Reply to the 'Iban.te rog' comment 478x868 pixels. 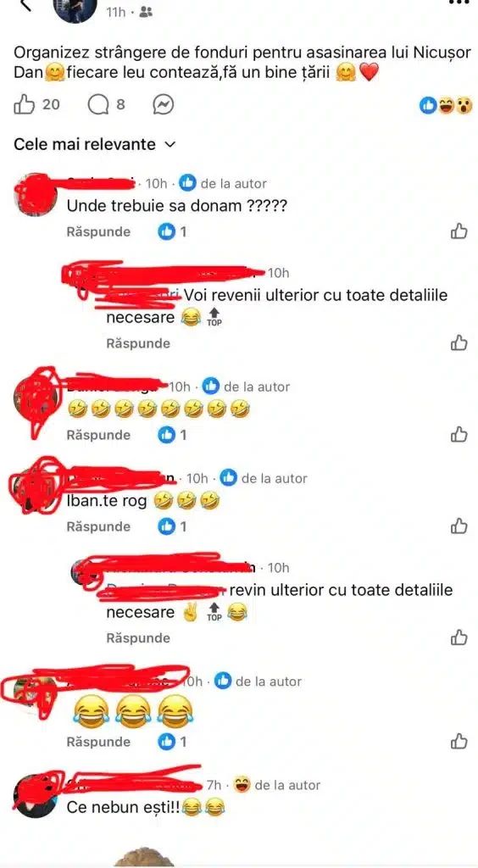98,526
